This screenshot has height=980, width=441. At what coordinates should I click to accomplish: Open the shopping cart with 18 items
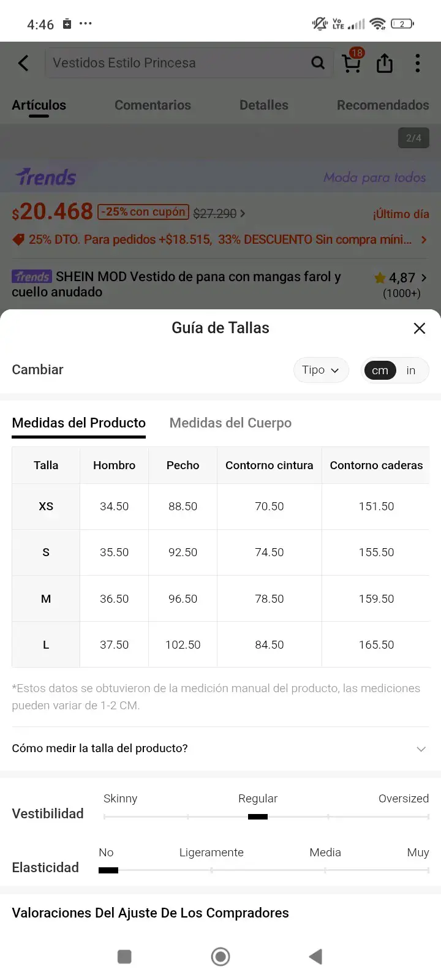coord(353,61)
